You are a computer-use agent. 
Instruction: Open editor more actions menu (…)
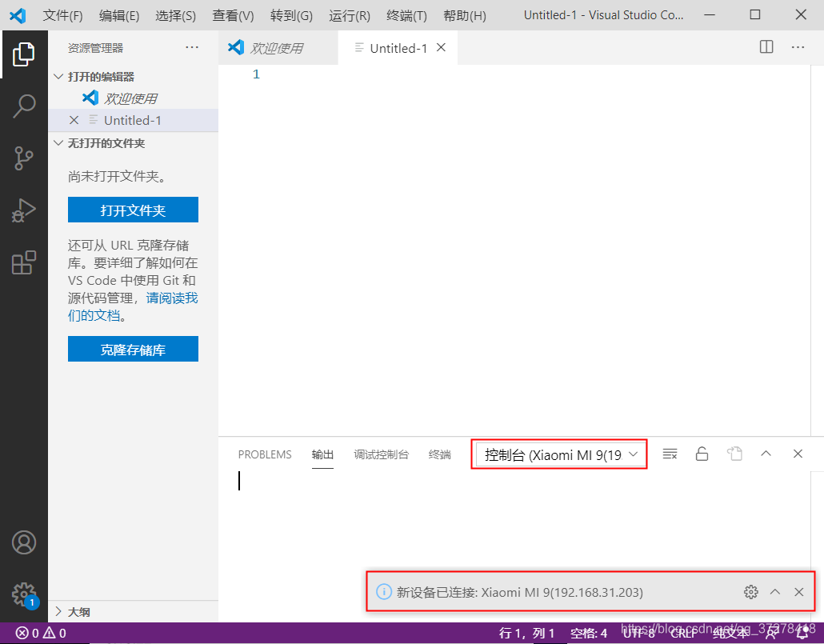798,47
